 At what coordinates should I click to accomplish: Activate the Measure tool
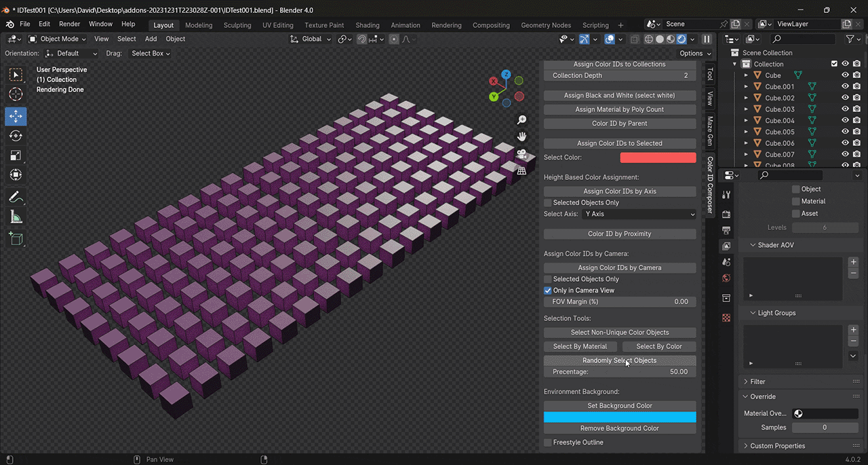click(x=16, y=217)
